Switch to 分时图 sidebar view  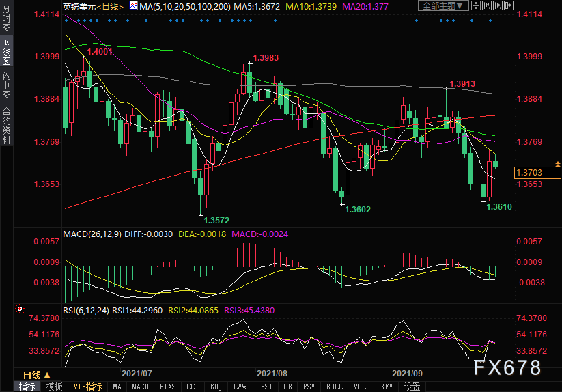(6, 18)
